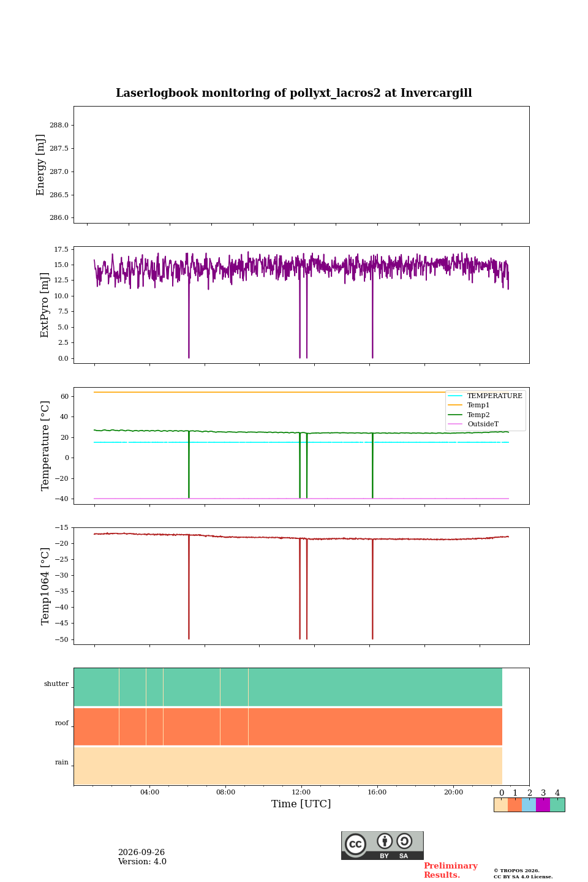Click the 20:00 time tick label
This screenshot has height=882, width=588.
click(453, 792)
